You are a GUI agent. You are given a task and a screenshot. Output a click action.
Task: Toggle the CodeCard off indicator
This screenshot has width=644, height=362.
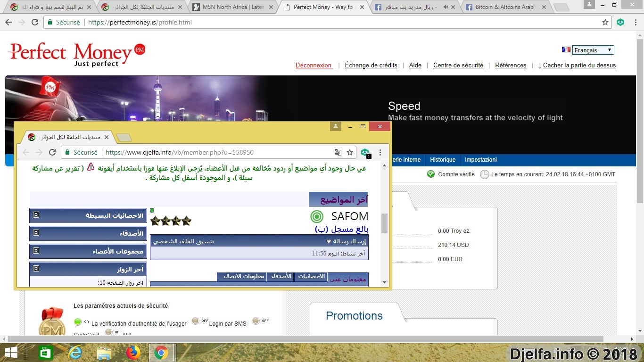point(256,321)
